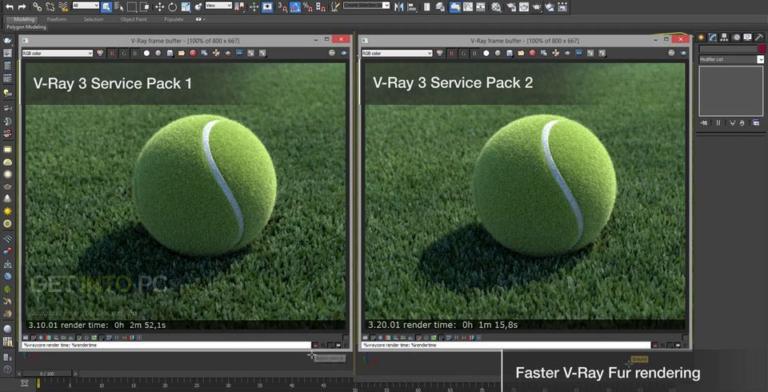Activate the Select and Move tool
Screen dimensions: 768x392
[160, 7]
